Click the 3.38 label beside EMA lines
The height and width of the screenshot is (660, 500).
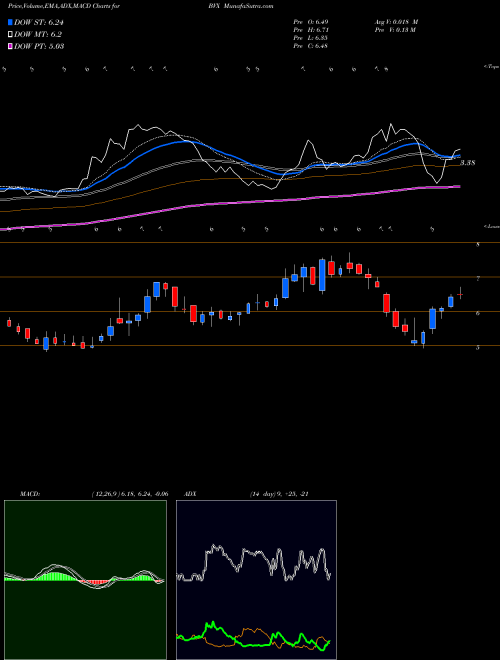(468, 162)
